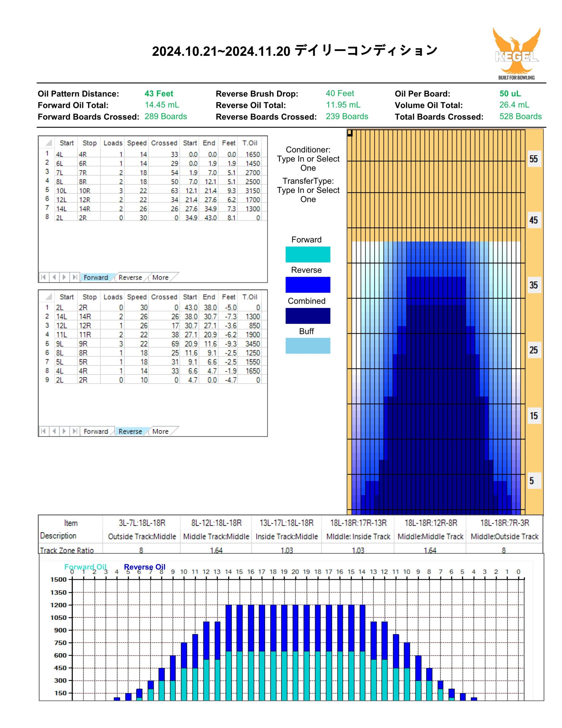Screen dimensions: 562x728
Task: Click 'Crossed' column header in lower table
Action: pyautogui.click(x=164, y=297)
